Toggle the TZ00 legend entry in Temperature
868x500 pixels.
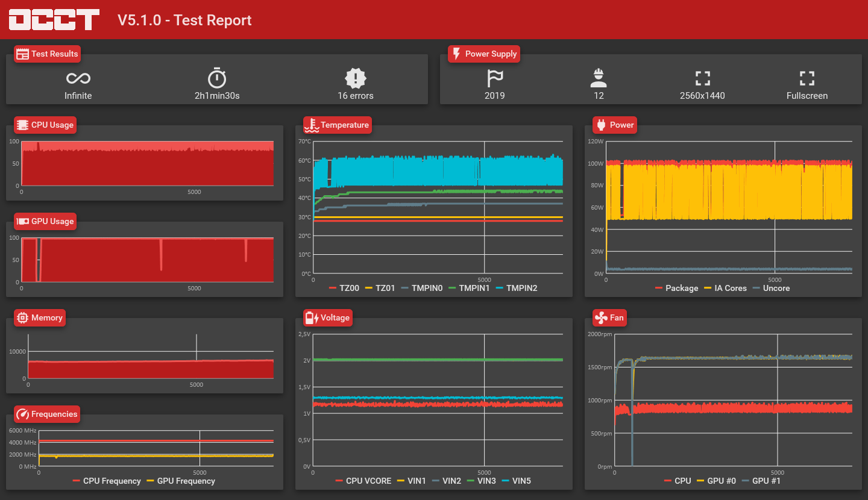point(344,288)
